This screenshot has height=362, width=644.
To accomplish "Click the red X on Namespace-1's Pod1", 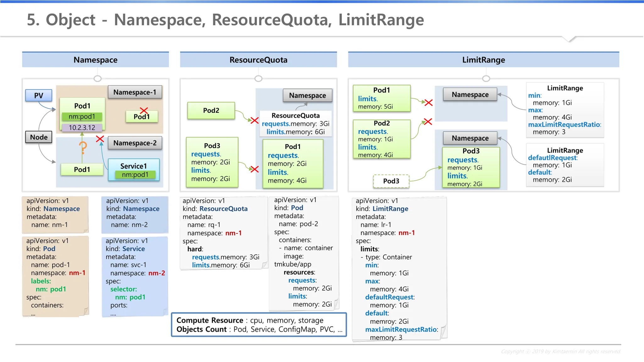I will point(144,110).
